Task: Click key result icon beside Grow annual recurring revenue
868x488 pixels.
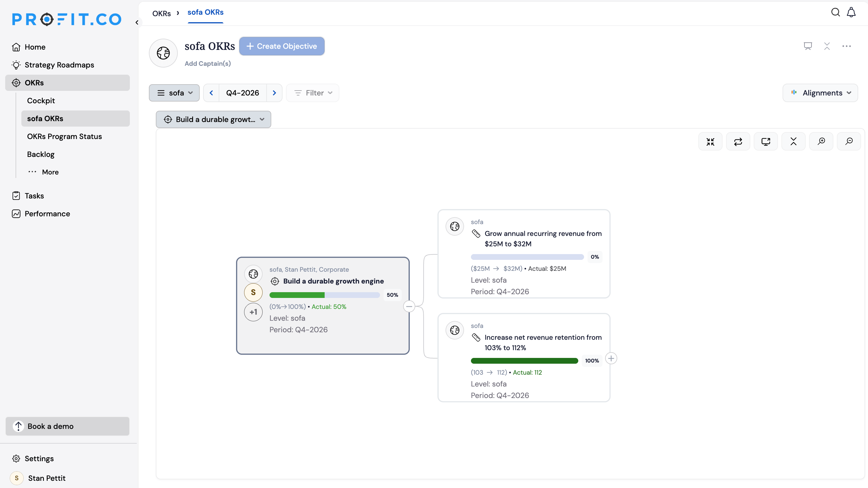Action: [476, 233]
